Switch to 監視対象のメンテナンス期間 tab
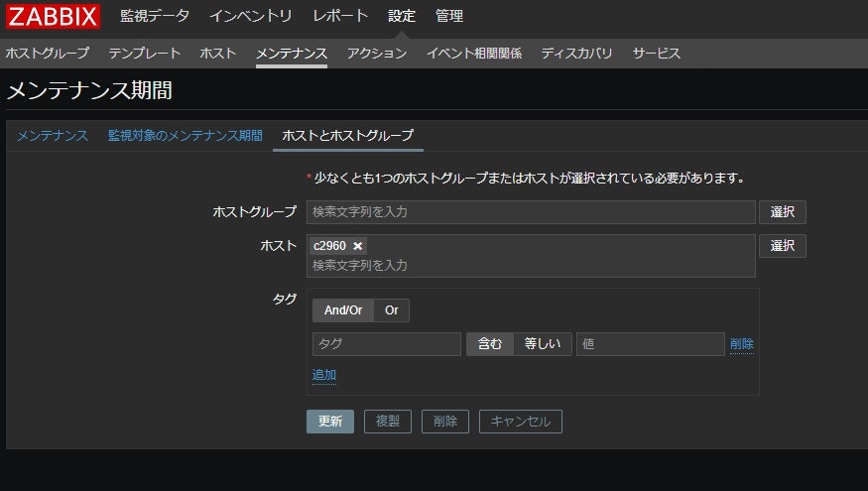Screen dimensions: 868x491 (185, 136)
